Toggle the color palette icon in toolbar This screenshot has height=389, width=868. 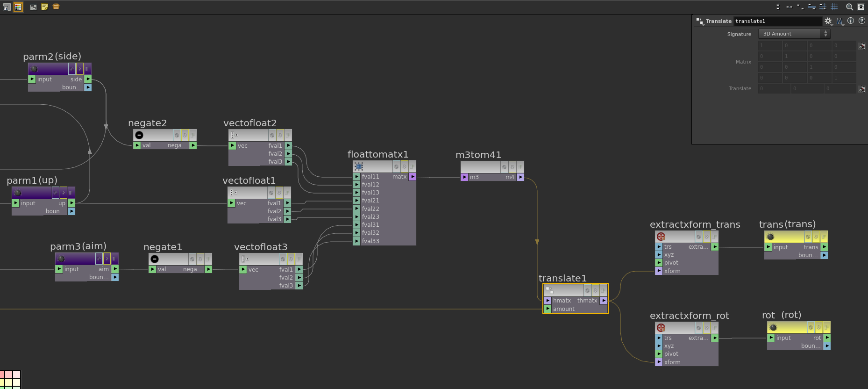click(18, 7)
